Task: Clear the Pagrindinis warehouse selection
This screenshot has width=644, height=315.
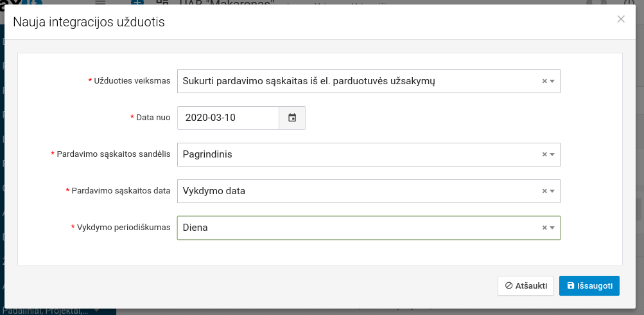Action: point(544,154)
